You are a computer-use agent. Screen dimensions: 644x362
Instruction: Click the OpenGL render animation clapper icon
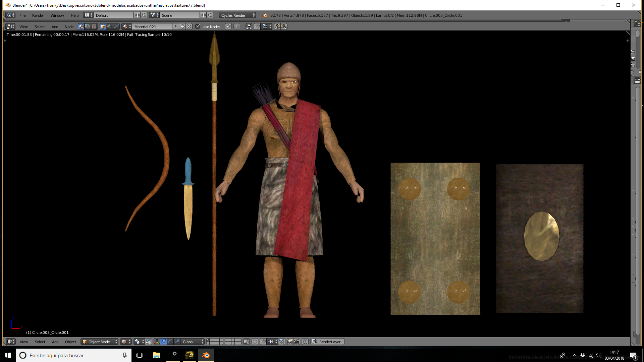[297, 342]
